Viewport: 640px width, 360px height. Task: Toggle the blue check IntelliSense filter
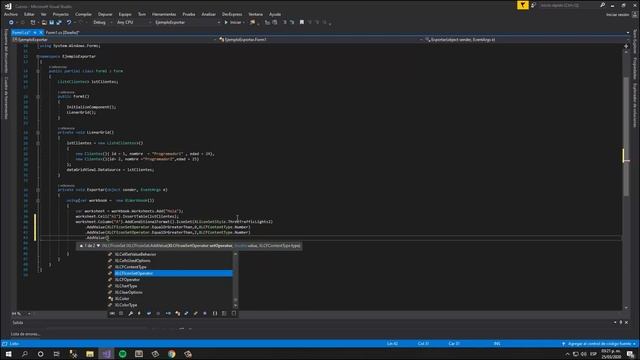149,313
